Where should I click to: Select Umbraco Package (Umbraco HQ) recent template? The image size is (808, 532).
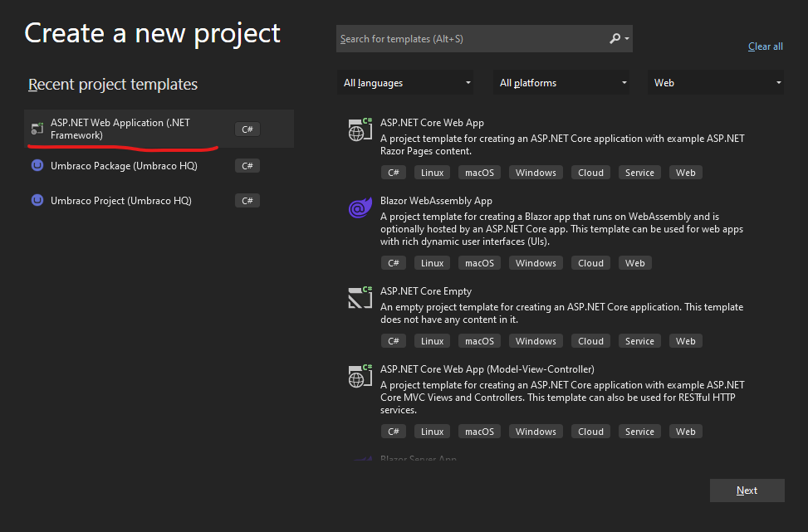tap(159, 166)
